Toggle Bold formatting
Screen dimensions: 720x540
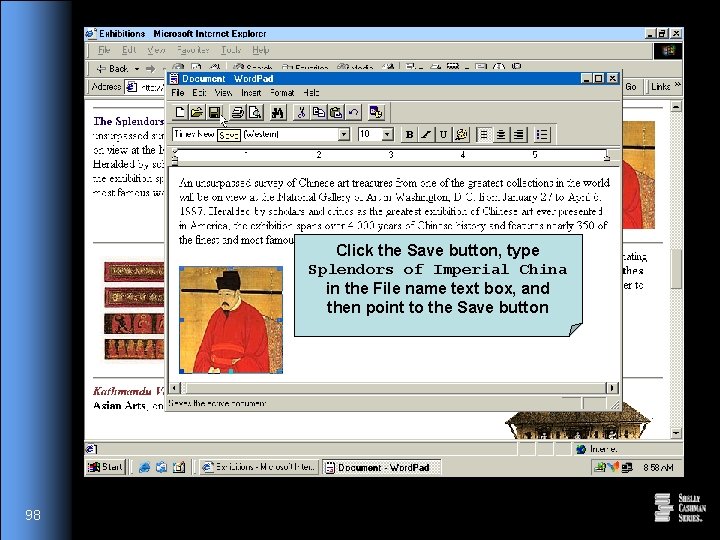[409, 135]
